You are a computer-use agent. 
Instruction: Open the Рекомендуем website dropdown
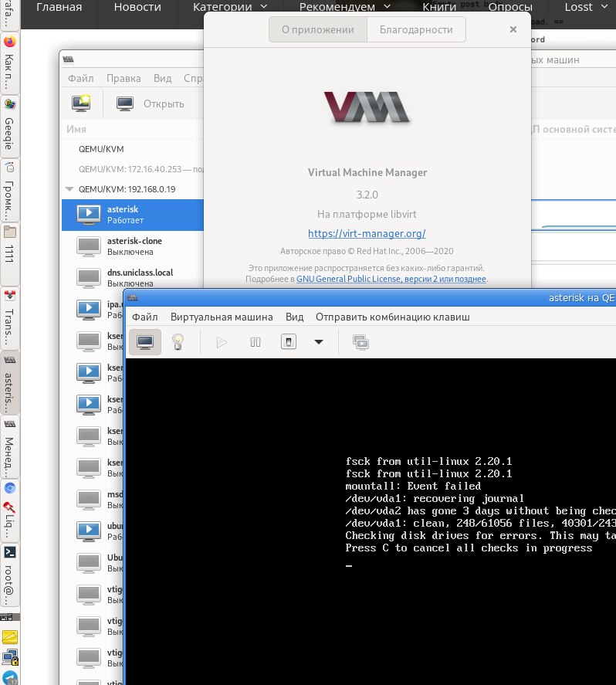pos(345,7)
